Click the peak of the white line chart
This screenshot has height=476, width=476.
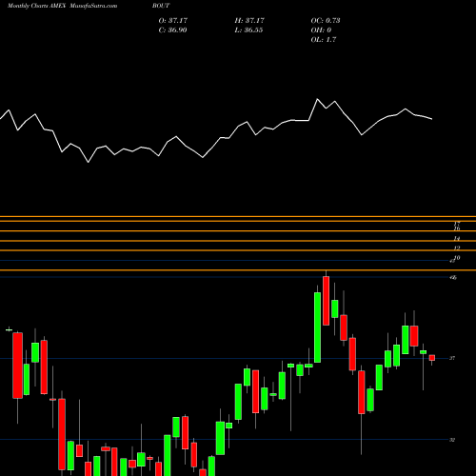pos(317,99)
